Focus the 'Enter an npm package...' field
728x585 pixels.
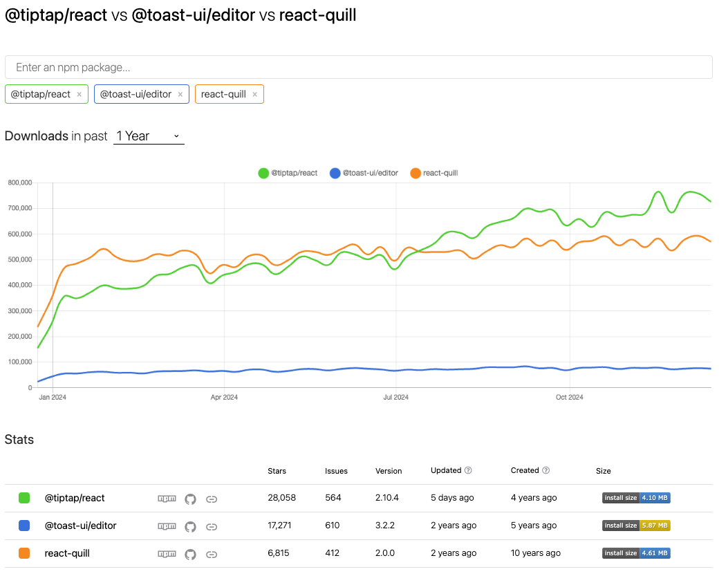[x=358, y=67]
